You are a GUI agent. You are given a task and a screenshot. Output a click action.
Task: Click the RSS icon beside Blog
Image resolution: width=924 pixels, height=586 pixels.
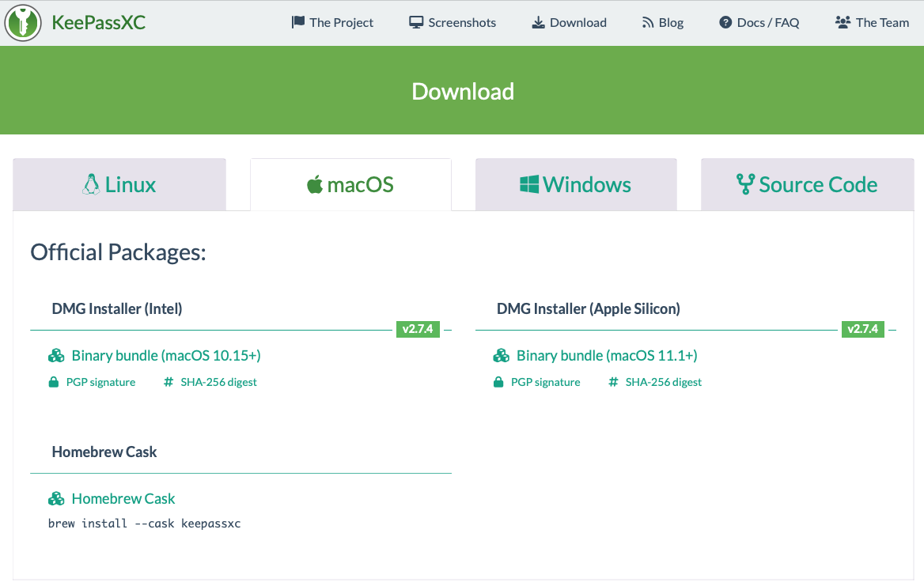tap(648, 22)
